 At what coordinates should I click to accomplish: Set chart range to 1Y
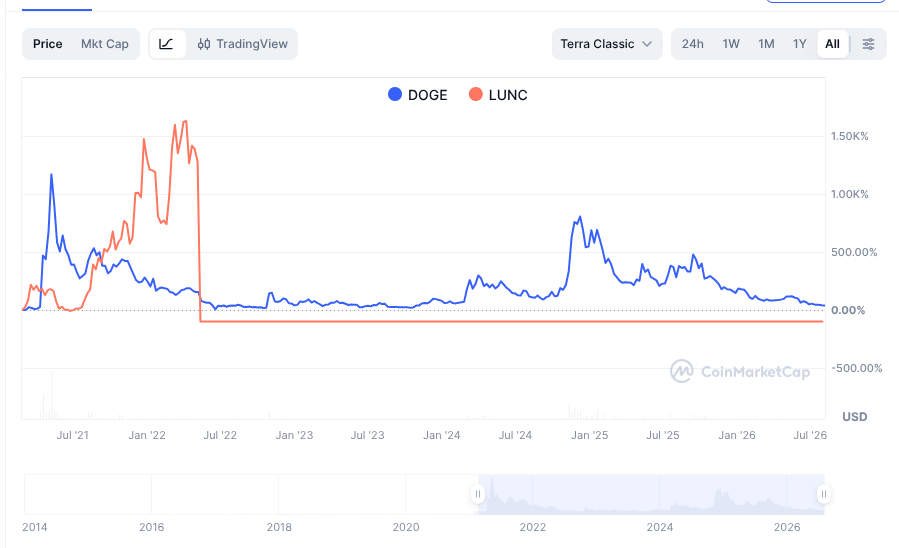tap(800, 44)
